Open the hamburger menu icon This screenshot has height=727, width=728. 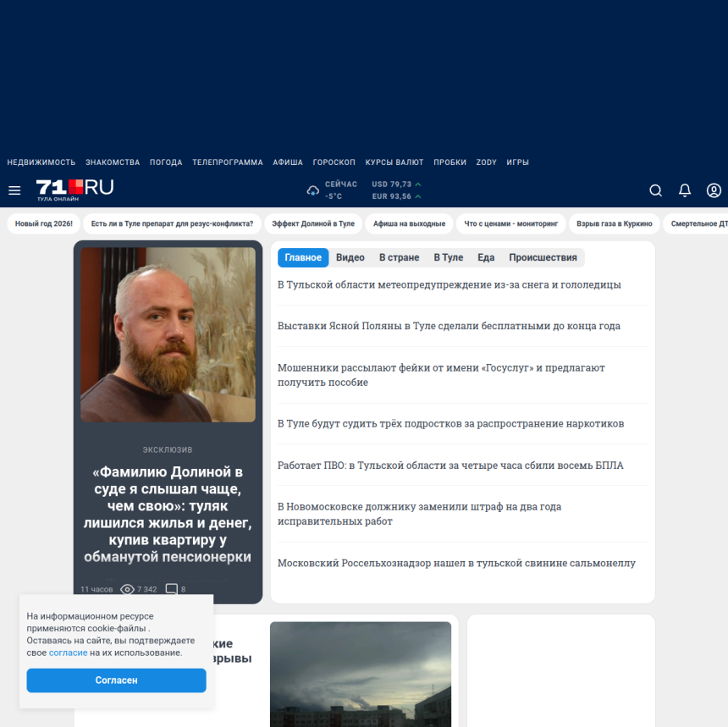click(14, 190)
